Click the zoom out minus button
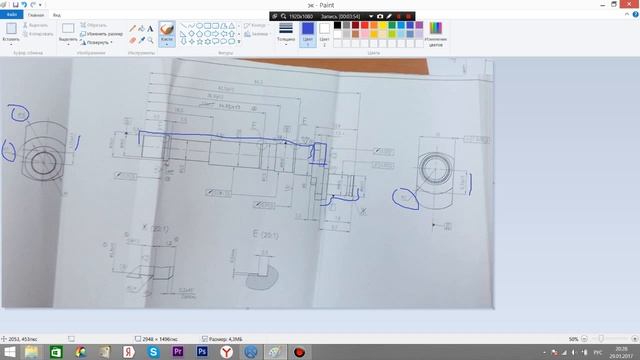The width and height of the screenshot is (640, 360). [x=584, y=339]
